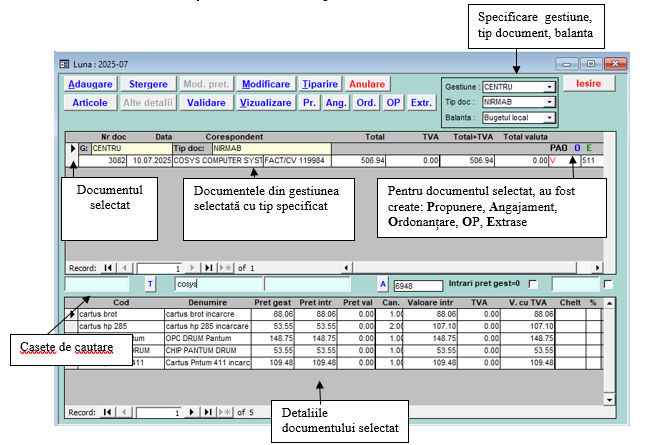Open the Balanta dropdown list
The width and height of the screenshot is (658, 445).
549,116
